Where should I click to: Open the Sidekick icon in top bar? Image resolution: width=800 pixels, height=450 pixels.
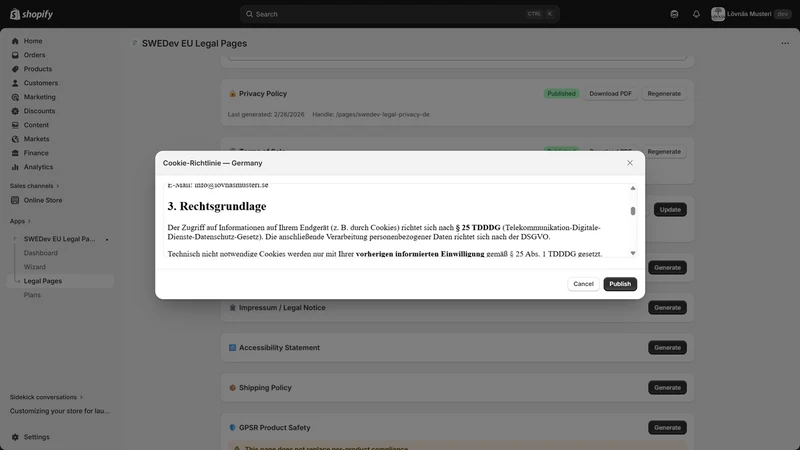click(x=674, y=14)
